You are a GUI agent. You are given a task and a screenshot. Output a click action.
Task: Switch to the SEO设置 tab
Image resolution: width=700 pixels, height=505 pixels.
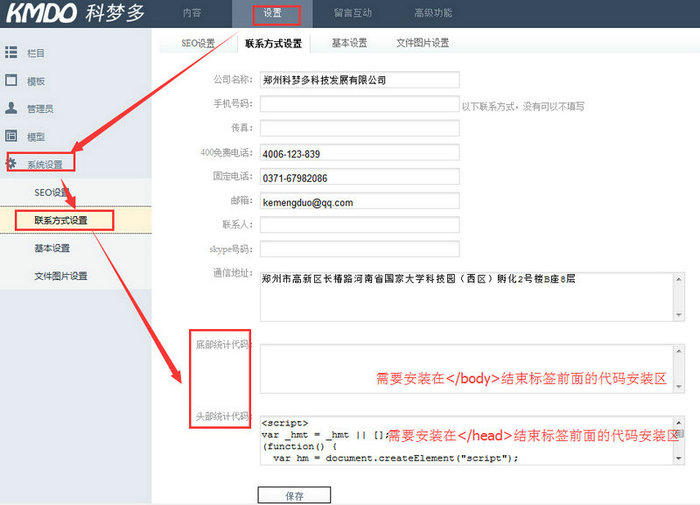[198, 43]
